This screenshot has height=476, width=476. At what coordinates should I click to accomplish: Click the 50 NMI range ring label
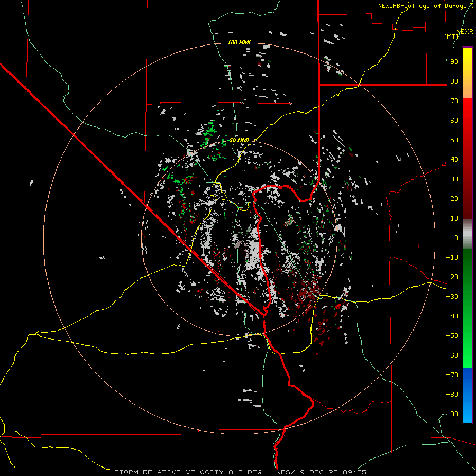point(239,140)
